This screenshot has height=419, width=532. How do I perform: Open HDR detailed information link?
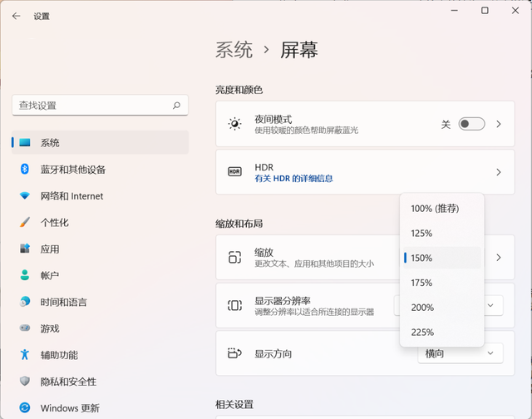point(293,179)
